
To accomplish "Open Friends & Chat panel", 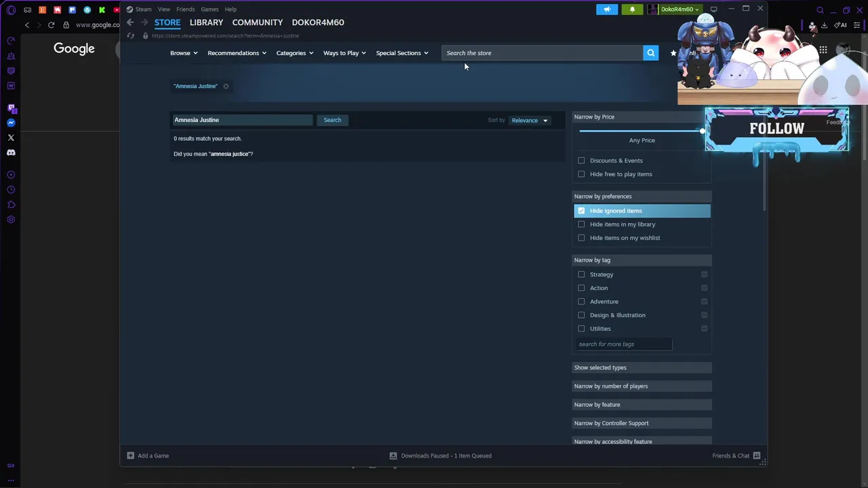I will click(x=736, y=455).
